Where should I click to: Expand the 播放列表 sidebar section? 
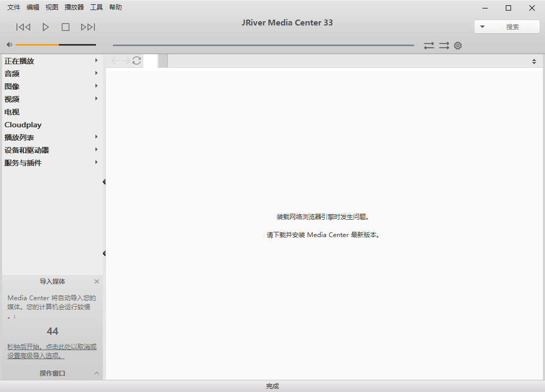96,137
